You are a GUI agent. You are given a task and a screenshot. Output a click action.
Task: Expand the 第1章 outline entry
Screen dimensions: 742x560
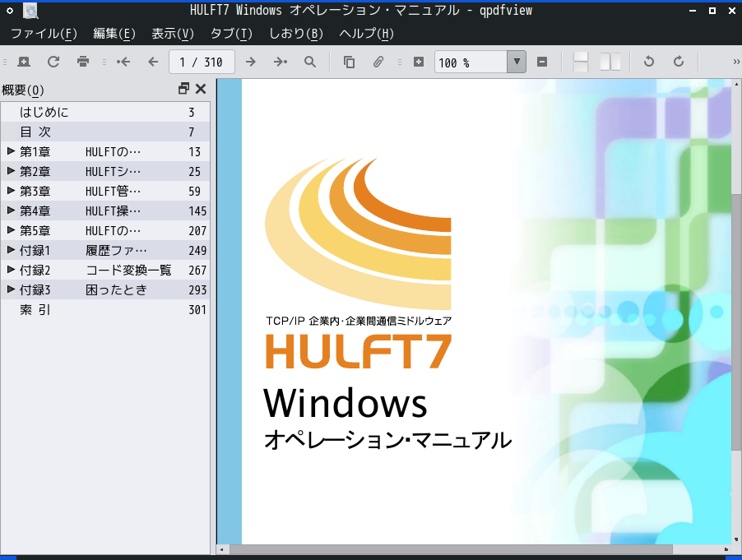(11, 151)
